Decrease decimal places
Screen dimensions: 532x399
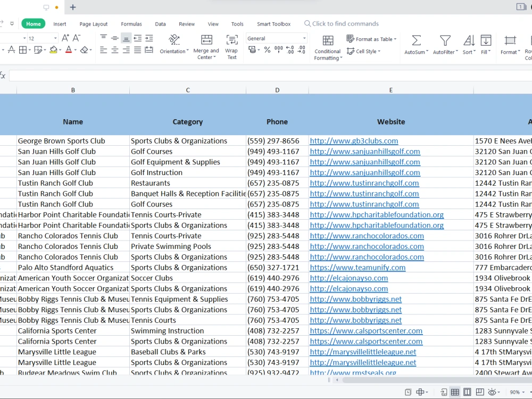click(302, 50)
